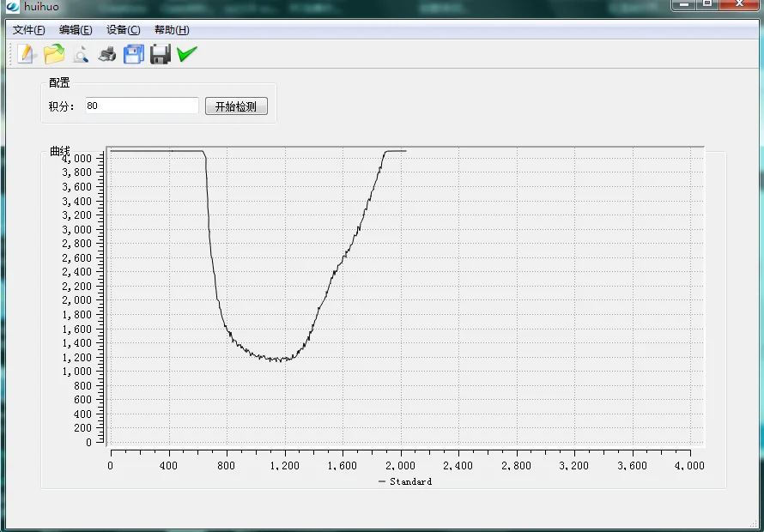The height and width of the screenshot is (532, 764).
Task: Click the 积分: label text
Action: [x=62, y=106]
